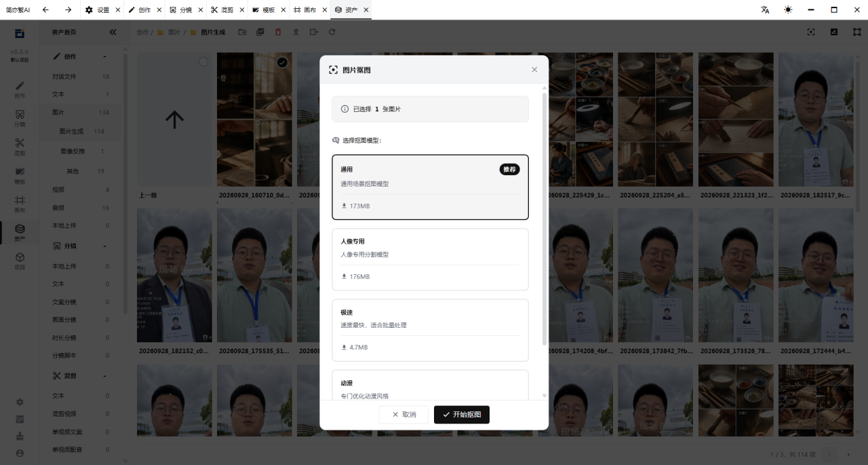Screen dimensions: 868x465
Task: Uncheck the selected 20260929_160710 thumbnail checkmark
Action: [282, 62]
